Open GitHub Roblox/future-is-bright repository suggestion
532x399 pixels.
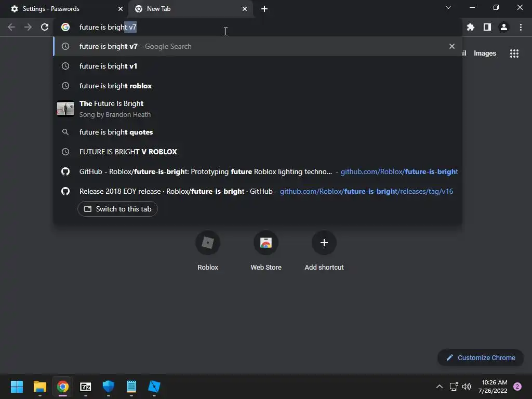pos(258,171)
